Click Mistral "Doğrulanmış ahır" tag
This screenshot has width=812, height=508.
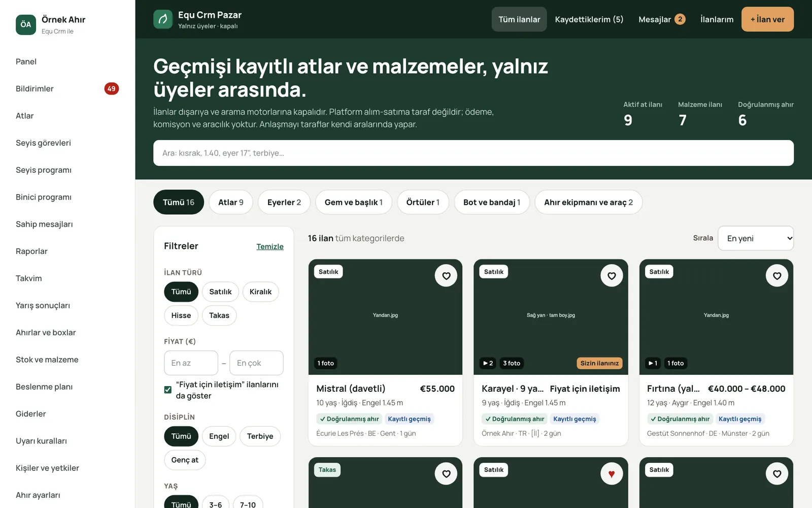[x=349, y=419]
